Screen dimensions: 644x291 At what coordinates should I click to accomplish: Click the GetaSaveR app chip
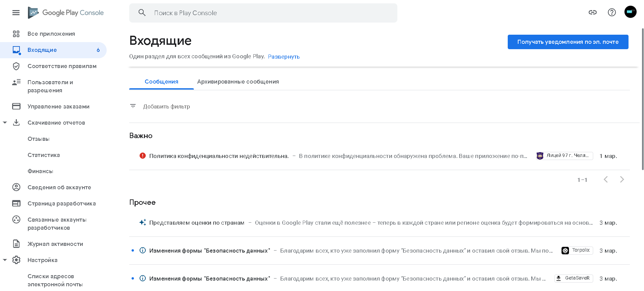coord(574,278)
